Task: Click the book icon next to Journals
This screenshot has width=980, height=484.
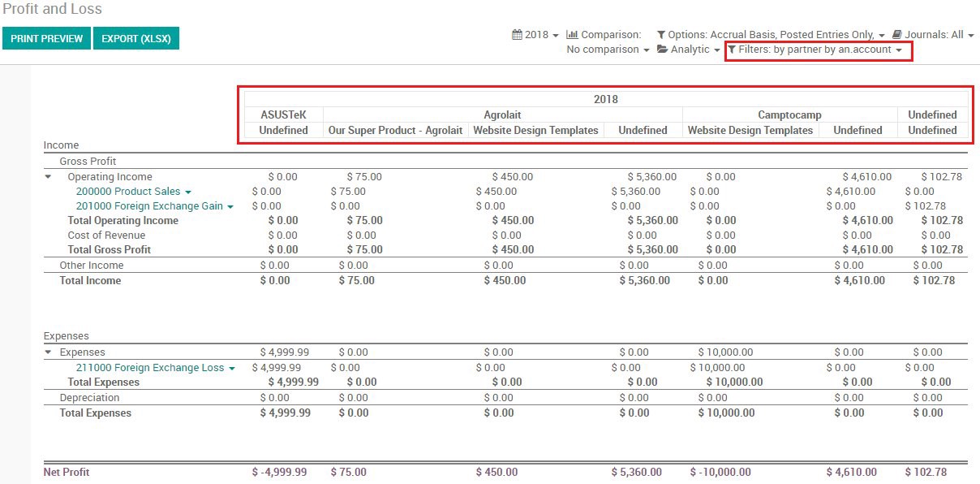Action: pyautogui.click(x=896, y=35)
